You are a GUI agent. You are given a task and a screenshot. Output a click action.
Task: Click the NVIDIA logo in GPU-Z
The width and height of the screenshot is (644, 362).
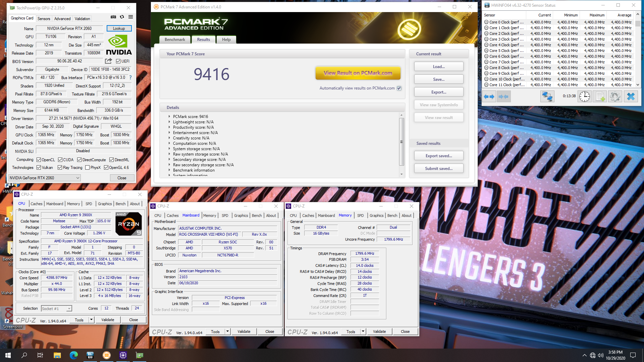[119, 45]
